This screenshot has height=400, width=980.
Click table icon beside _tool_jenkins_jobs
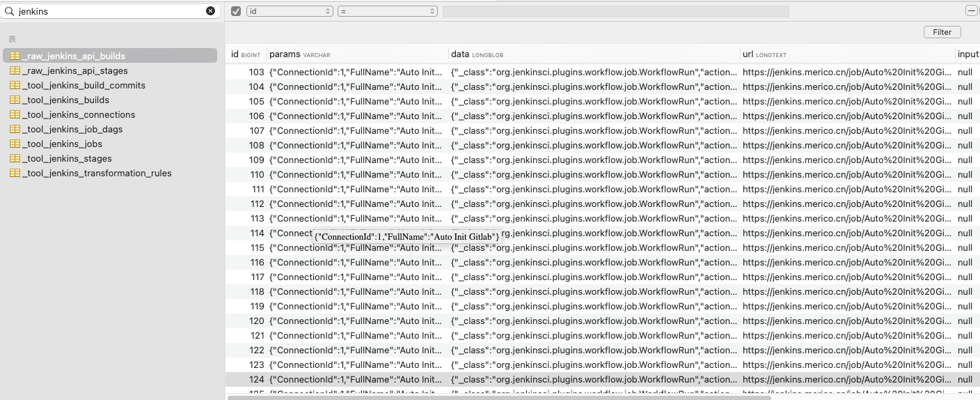point(15,144)
